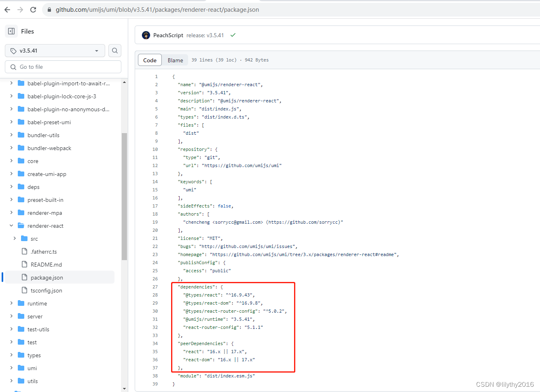Click the padlock site info icon
The height and width of the screenshot is (392, 540).
pos(49,10)
